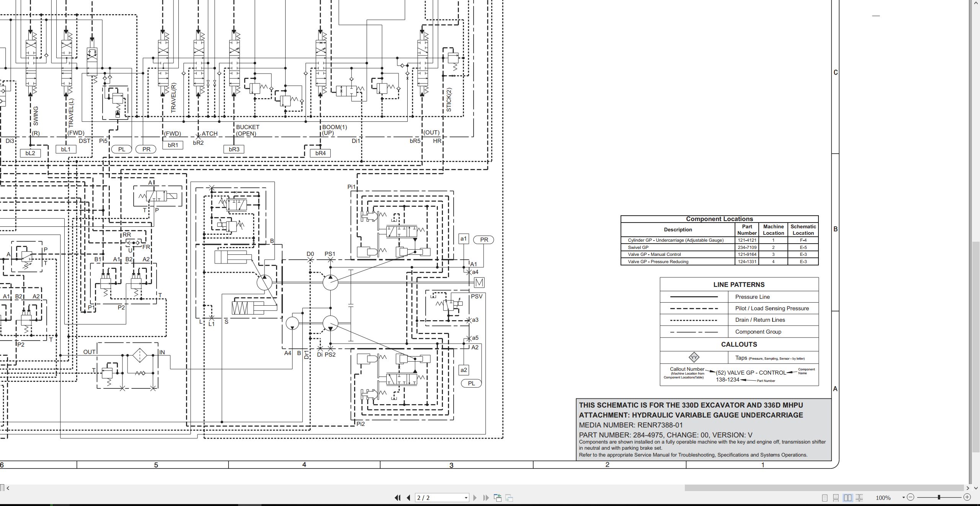Viewport: 980px width, 506px height.
Task: Click the 'Component Locations' table title
Action: (719, 219)
